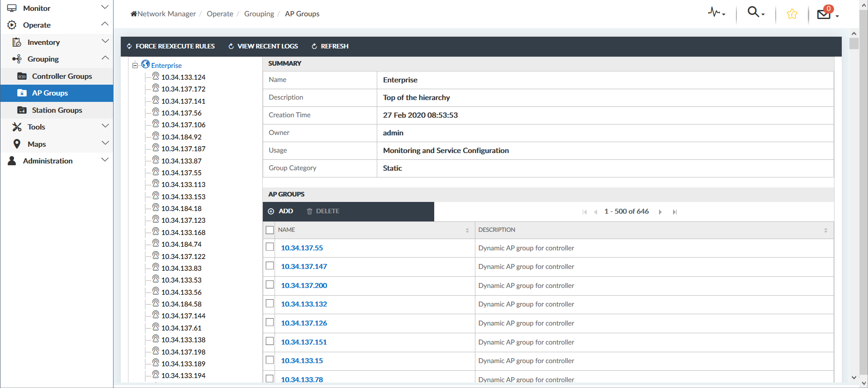The image size is (868, 388).
Task: Select the checkbox for 10.34.137.200
Action: coord(270,285)
